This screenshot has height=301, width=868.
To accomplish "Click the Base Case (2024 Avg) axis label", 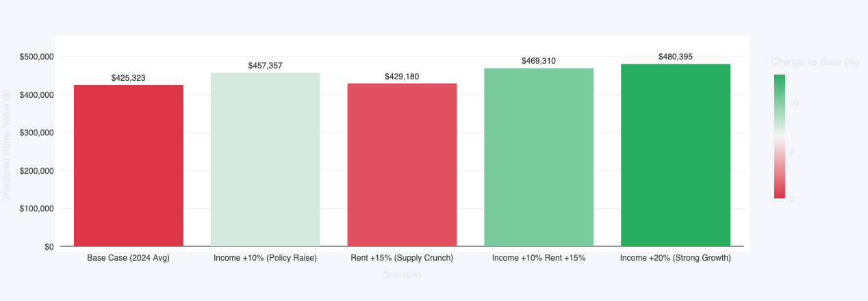I will tap(128, 259).
